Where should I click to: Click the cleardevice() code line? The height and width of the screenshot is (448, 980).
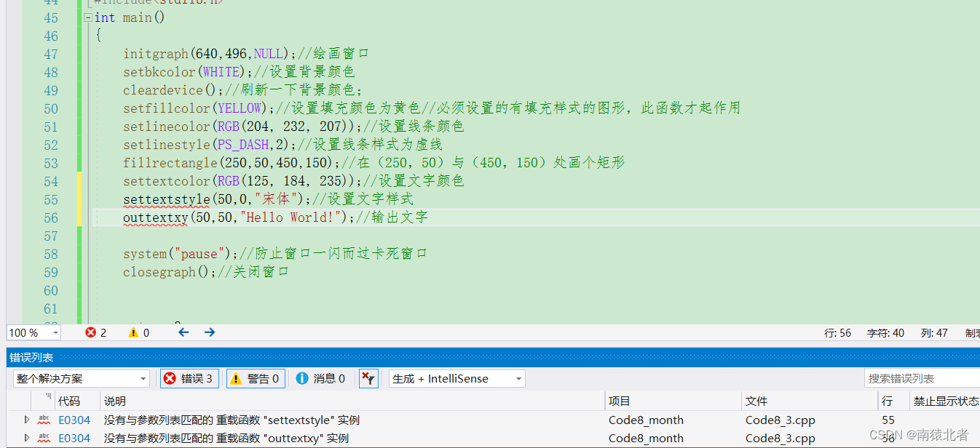pyautogui.click(x=243, y=90)
